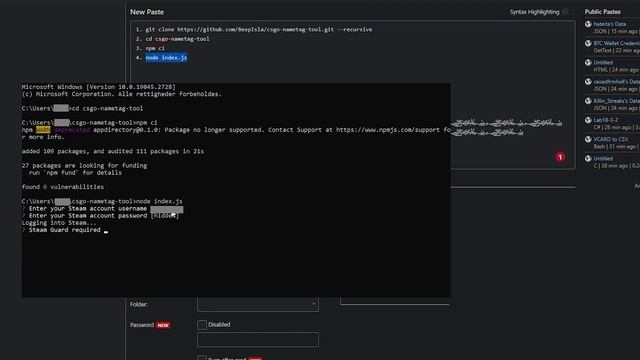Viewport: 640px width, 360px height.
Task: Open the Folder dropdown
Action: click(x=258, y=304)
